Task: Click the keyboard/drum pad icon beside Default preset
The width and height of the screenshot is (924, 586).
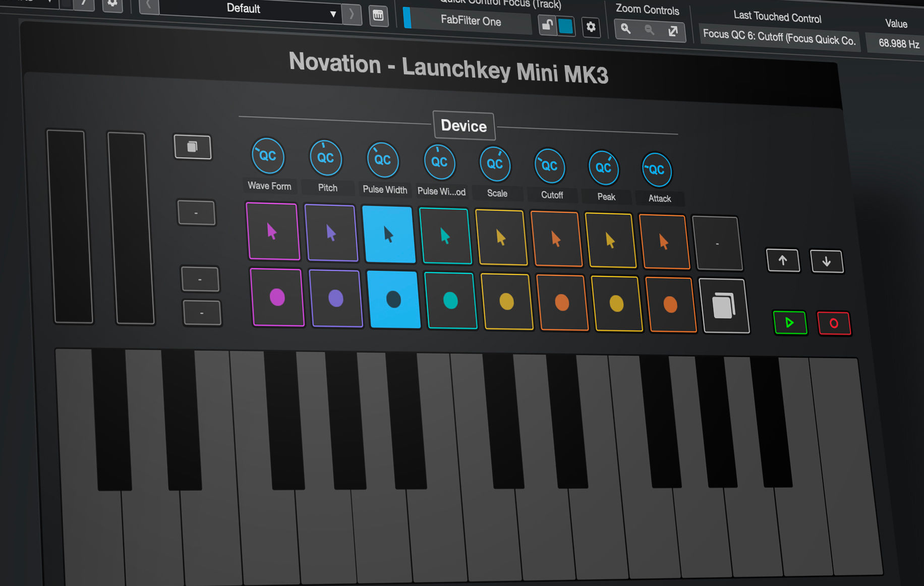Action: (378, 16)
